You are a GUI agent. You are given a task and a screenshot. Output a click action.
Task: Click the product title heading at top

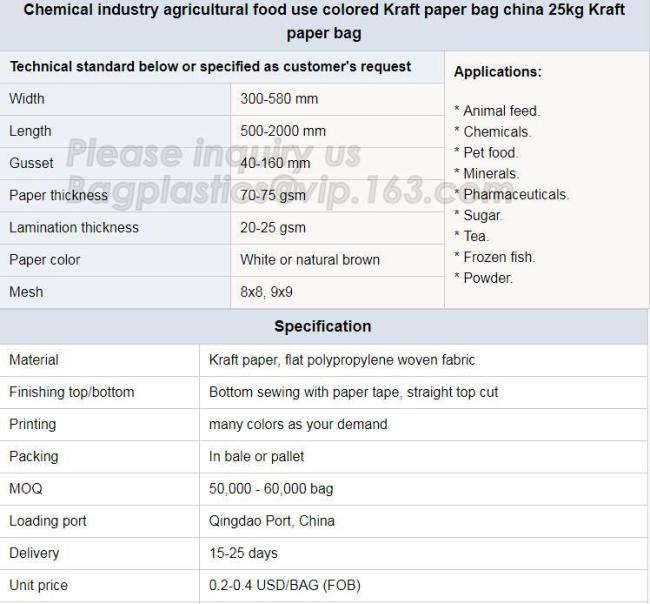(324, 21)
